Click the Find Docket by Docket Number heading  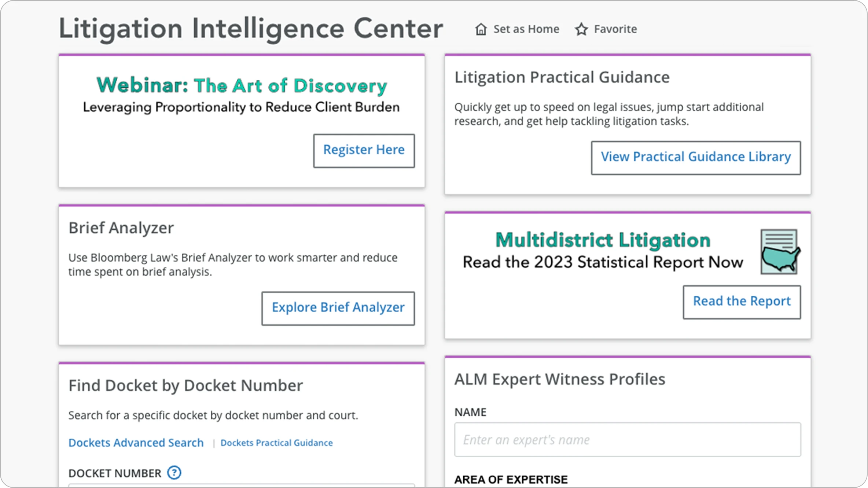[x=185, y=385]
